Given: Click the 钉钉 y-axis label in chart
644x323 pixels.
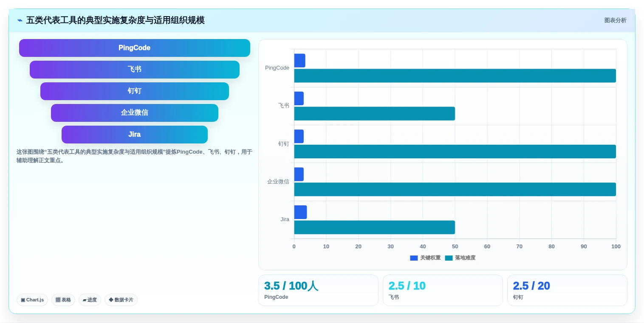Looking at the screenshot, I should click(284, 144).
